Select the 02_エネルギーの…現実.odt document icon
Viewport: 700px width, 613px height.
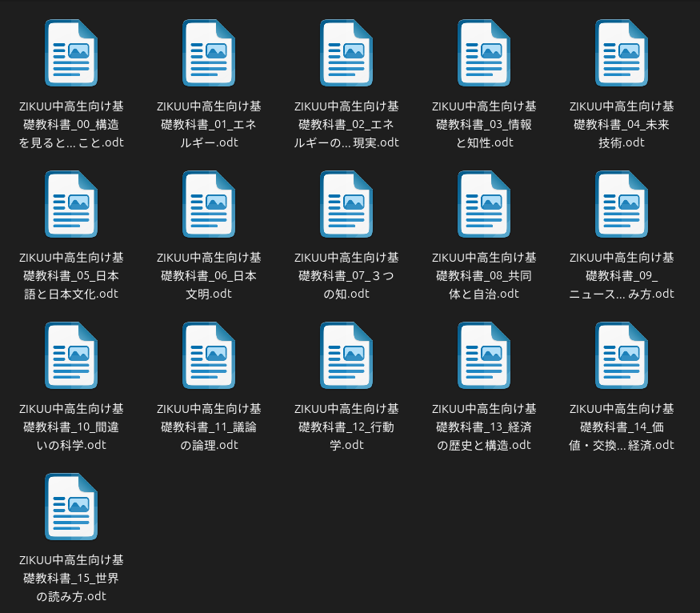[x=346, y=53]
